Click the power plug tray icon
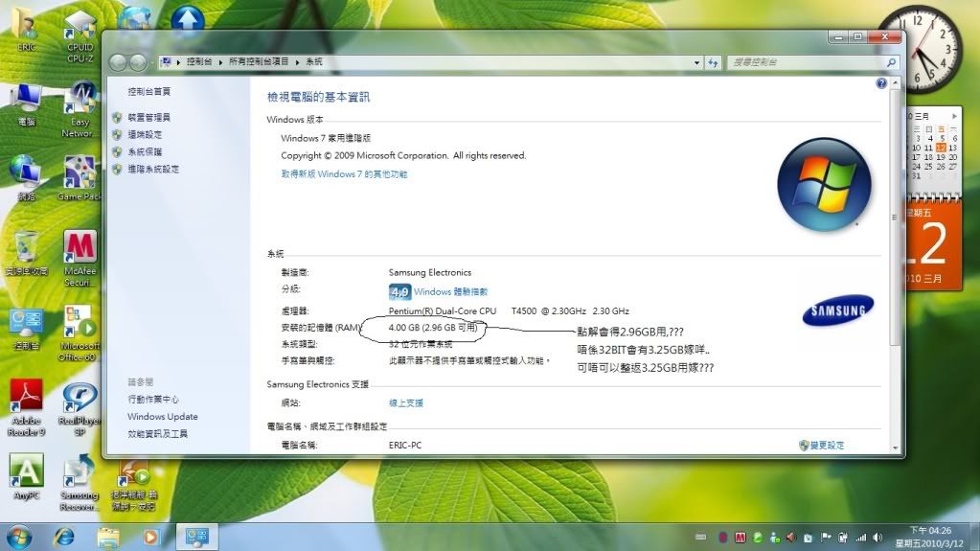The width and height of the screenshot is (980, 551). point(842,538)
